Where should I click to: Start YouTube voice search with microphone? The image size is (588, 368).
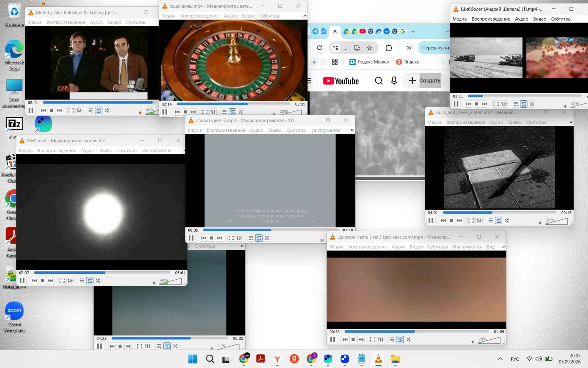coord(394,81)
